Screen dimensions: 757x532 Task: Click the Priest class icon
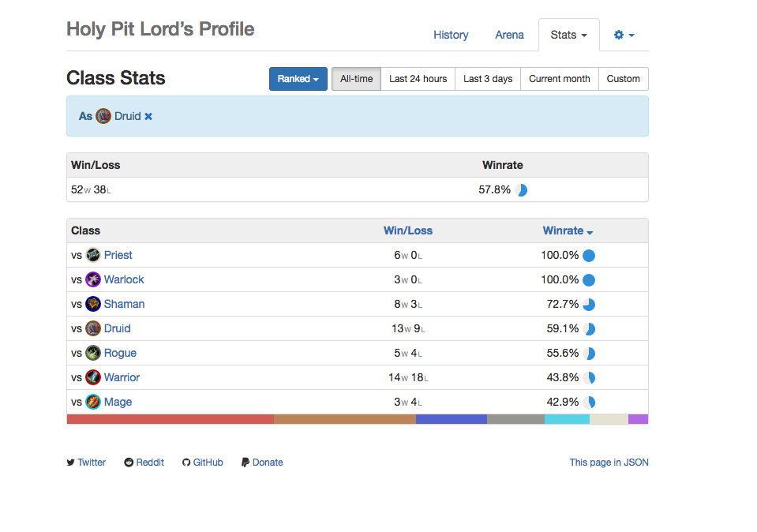[x=93, y=255]
